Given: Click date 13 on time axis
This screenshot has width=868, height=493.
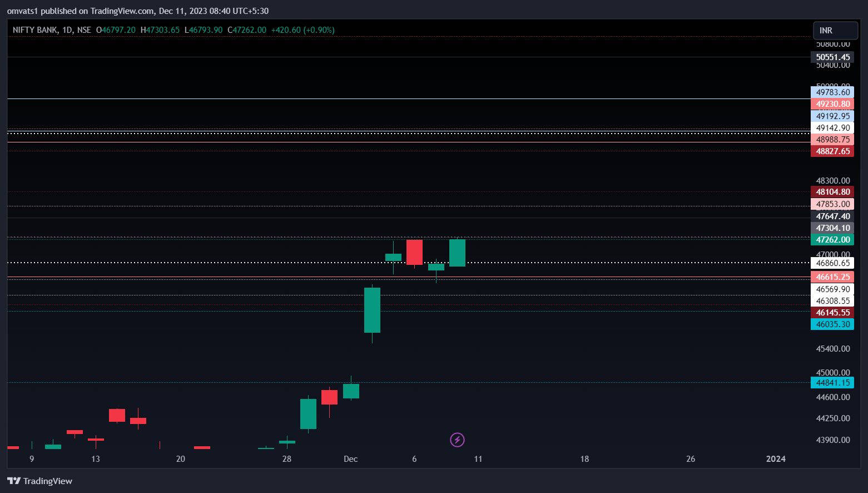Looking at the screenshot, I should [96, 459].
